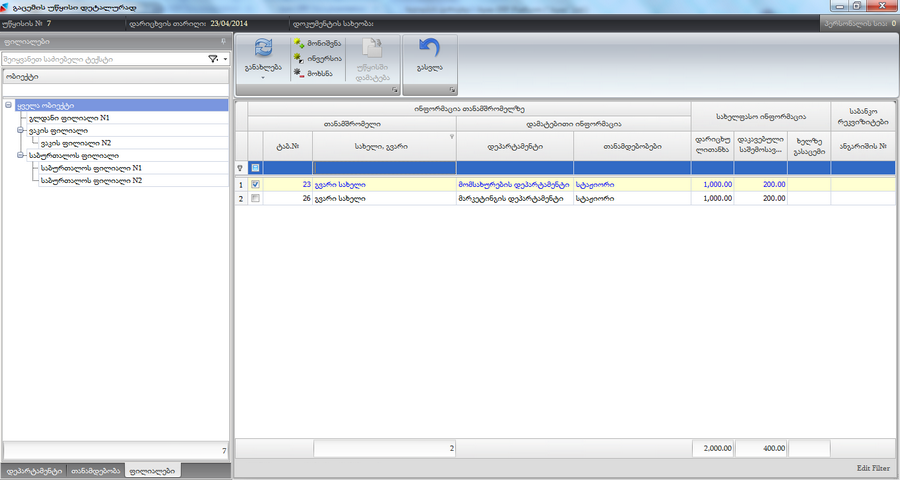Viewport: 900px width, 480px height.
Task: Switch to the დეპარტამენტი tab
Action: pos(35,470)
